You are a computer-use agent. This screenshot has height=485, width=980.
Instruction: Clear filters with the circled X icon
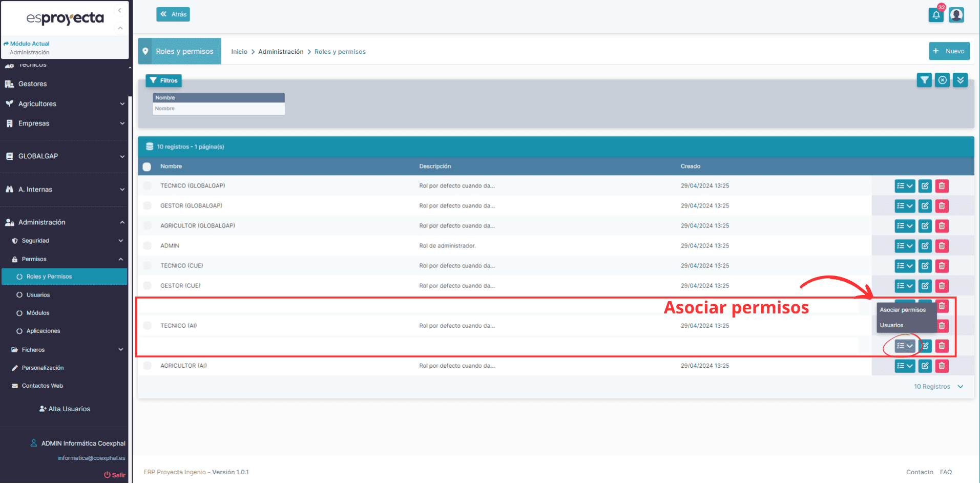tap(942, 80)
